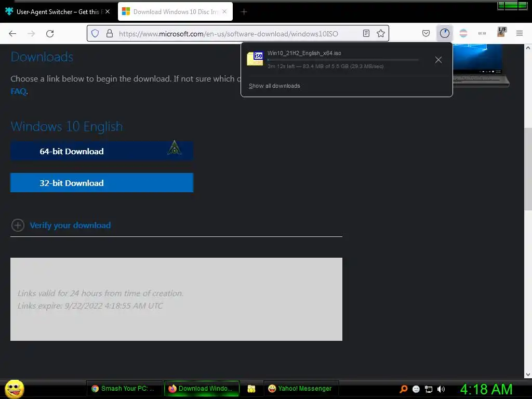The width and height of the screenshot is (532, 399).
Task: Click the Downloads page heading
Action: coord(42,57)
